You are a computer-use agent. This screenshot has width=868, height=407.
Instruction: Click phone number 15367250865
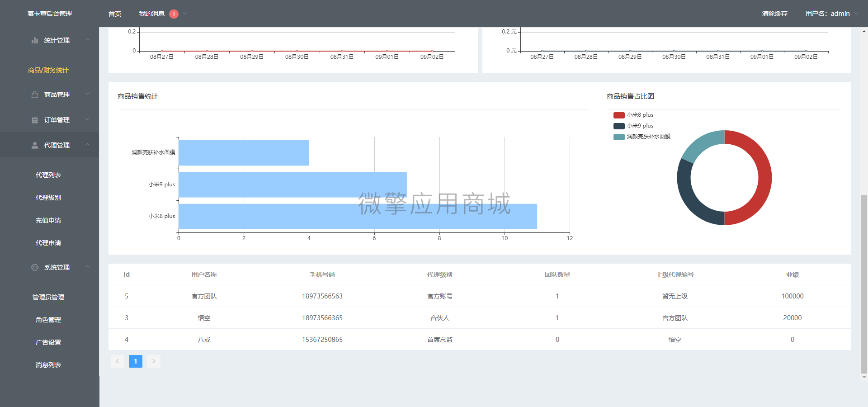(x=322, y=340)
